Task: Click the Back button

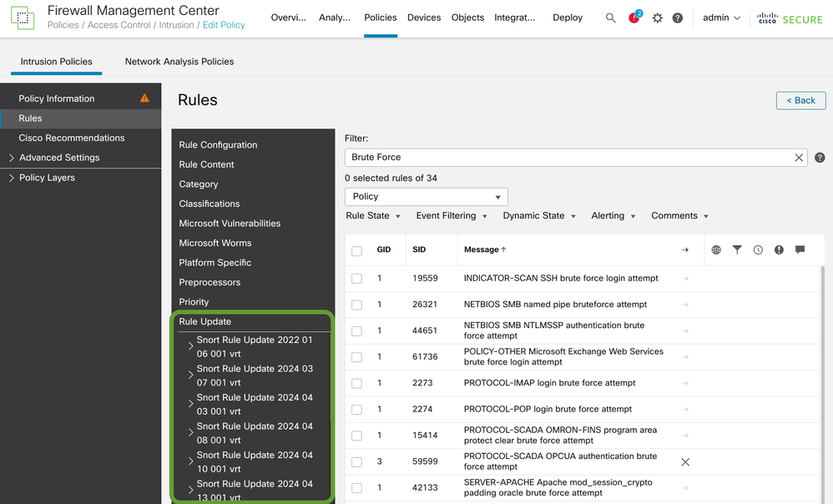Action: (x=800, y=100)
